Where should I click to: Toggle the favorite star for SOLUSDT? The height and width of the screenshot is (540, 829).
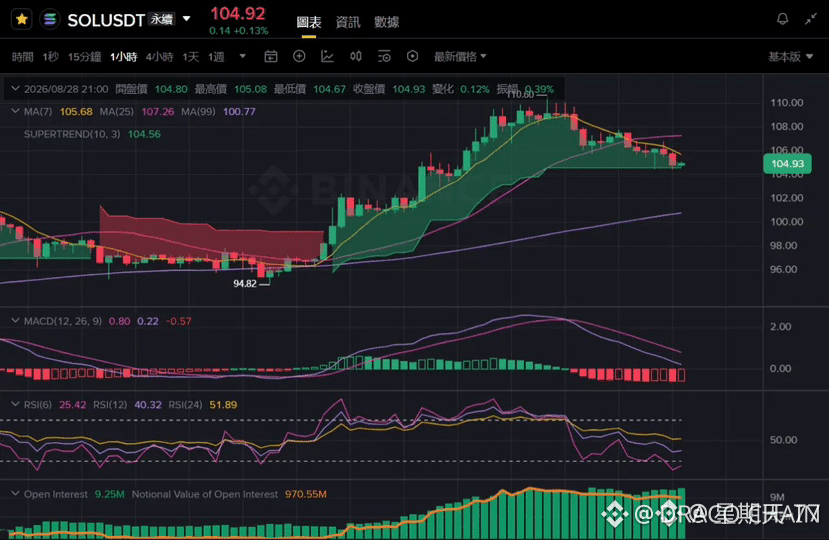coord(22,20)
